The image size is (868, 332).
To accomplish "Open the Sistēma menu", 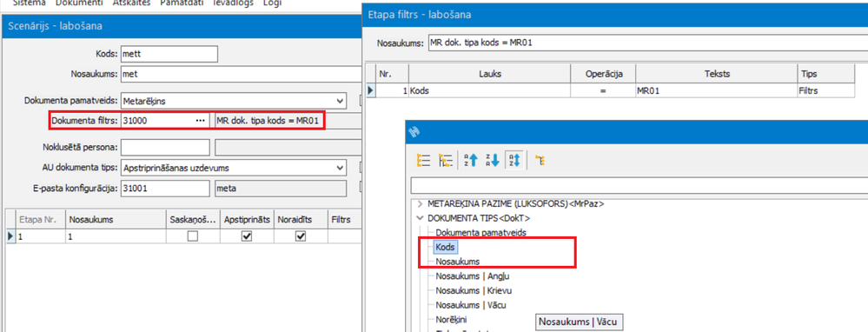I will pos(30,3).
